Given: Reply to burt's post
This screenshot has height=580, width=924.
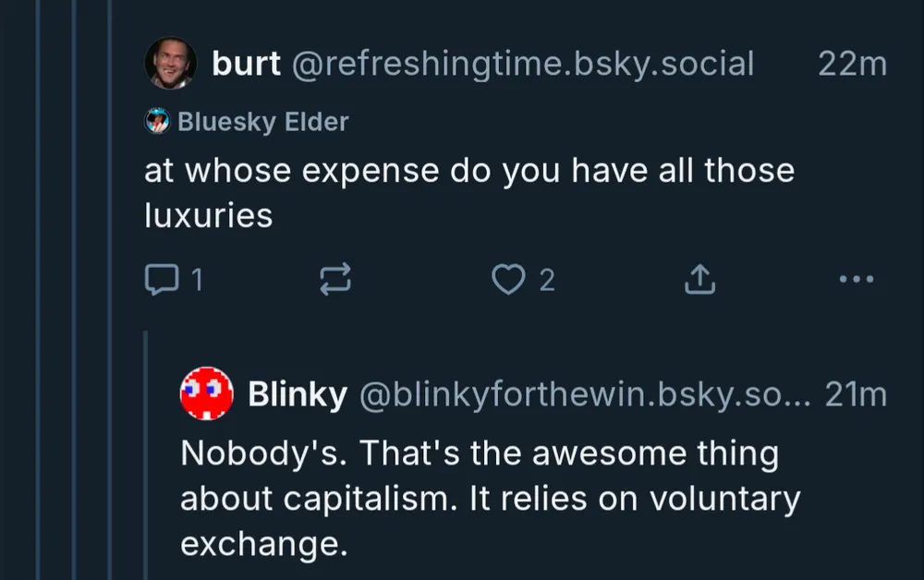Looking at the screenshot, I should click(x=162, y=280).
